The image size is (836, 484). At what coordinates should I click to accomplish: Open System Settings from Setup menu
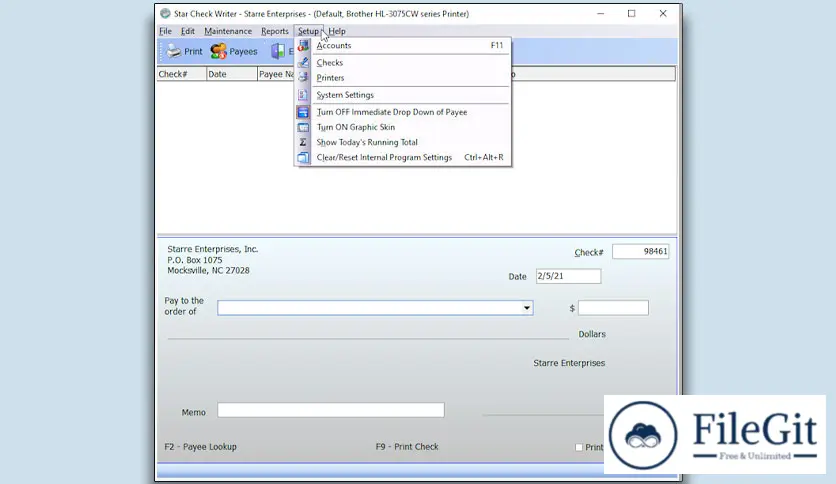coord(403,95)
